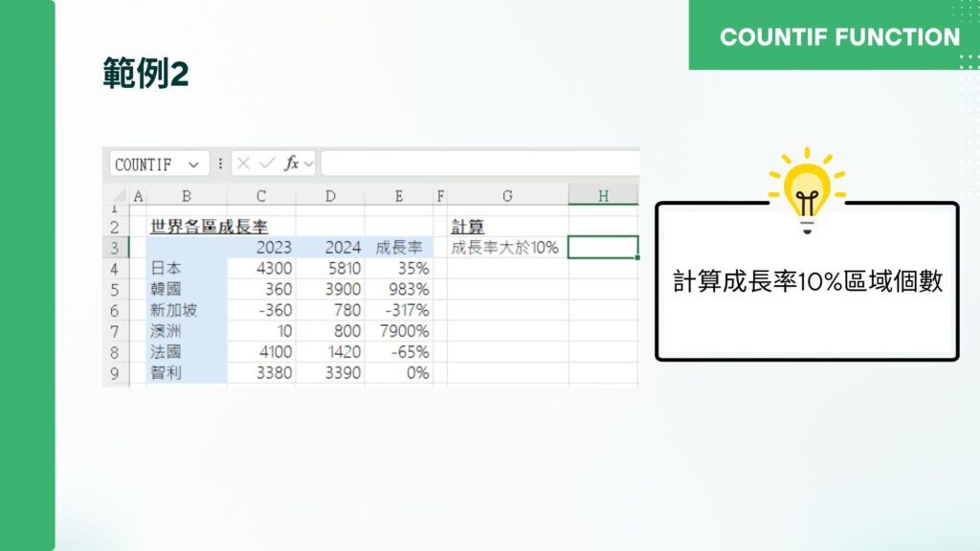Image resolution: width=980 pixels, height=551 pixels.
Task: Select the 日本 cell
Action: [x=187, y=269]
